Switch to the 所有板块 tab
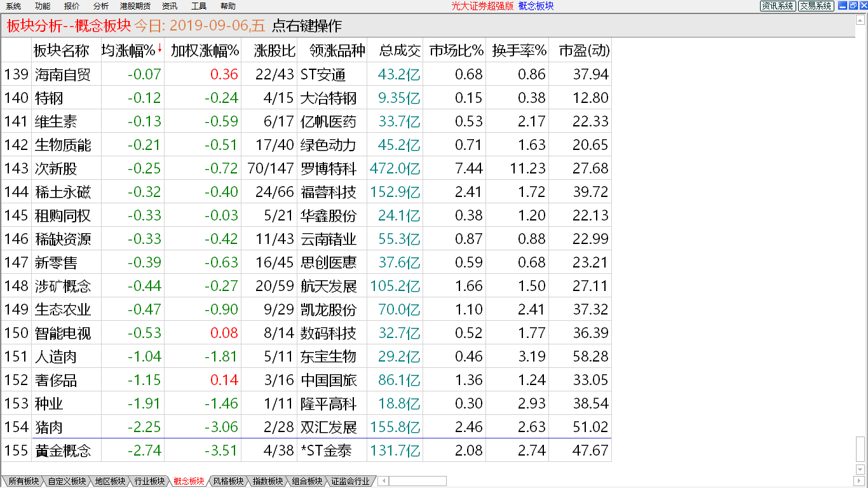Image resolution: width=868 pixels, height=488 pixels. (x=24, y=481)
